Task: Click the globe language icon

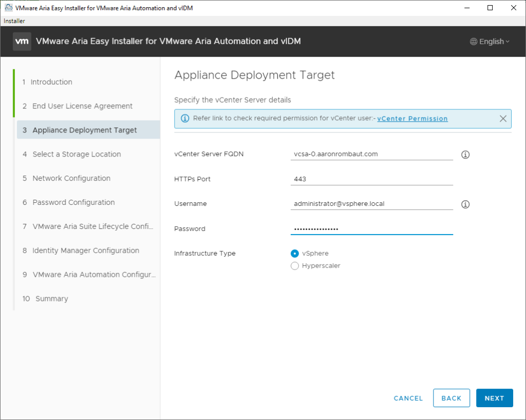Action: point(474,42)
